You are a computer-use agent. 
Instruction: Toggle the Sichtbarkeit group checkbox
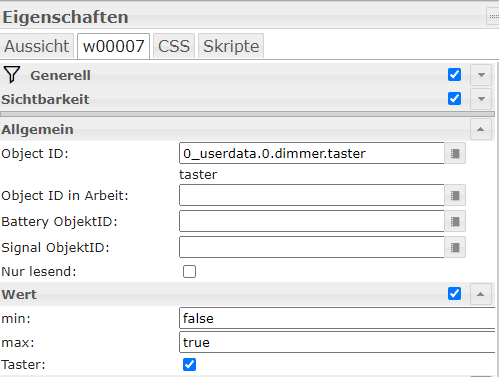point(455,99)
